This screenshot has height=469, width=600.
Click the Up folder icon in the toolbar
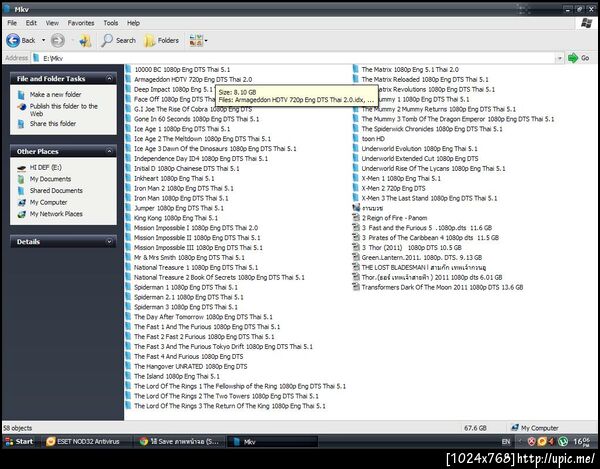point(85,40)
